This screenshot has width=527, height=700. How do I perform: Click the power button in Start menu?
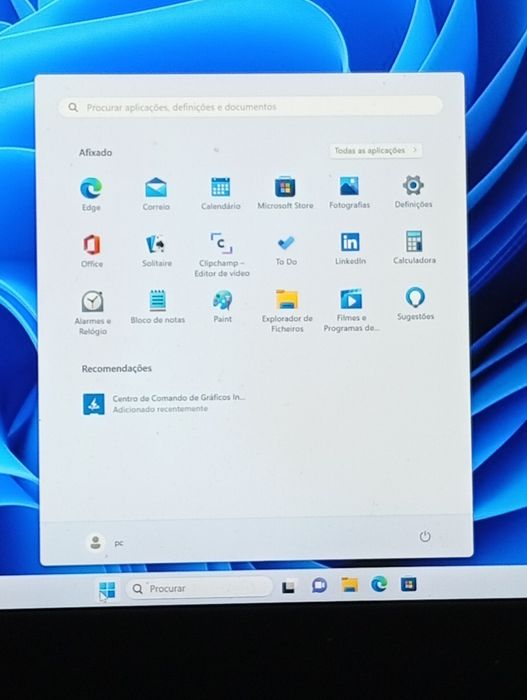425,536
